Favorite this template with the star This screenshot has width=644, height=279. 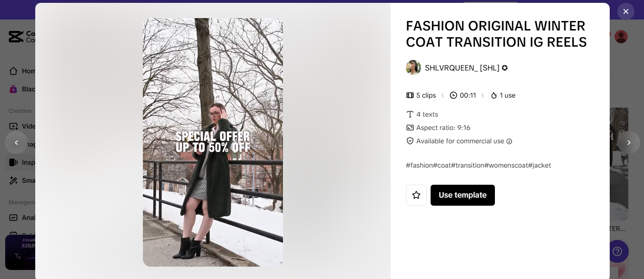tap(416, 195)
